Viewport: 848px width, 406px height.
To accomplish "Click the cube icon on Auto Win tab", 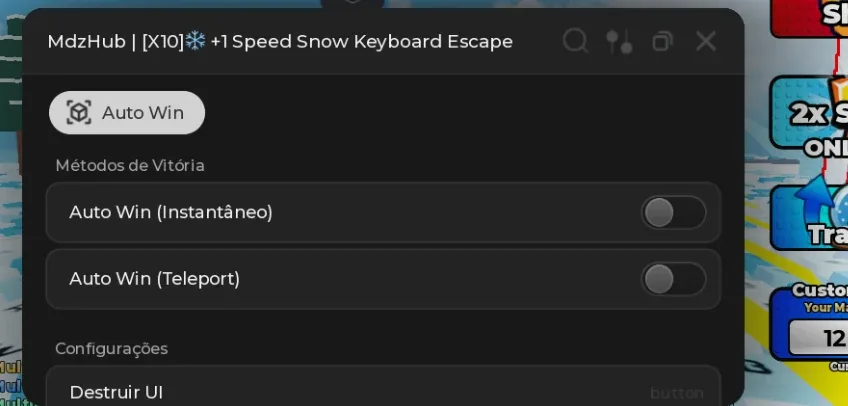I will pos(79,112).
